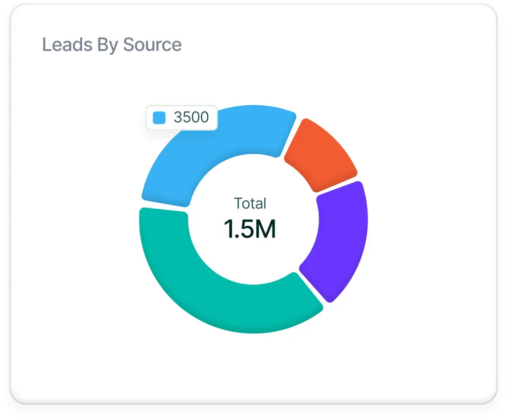Click the tooltip showing 3500
The width and height of the screenshot is (507, 420).
pos(182,117)
